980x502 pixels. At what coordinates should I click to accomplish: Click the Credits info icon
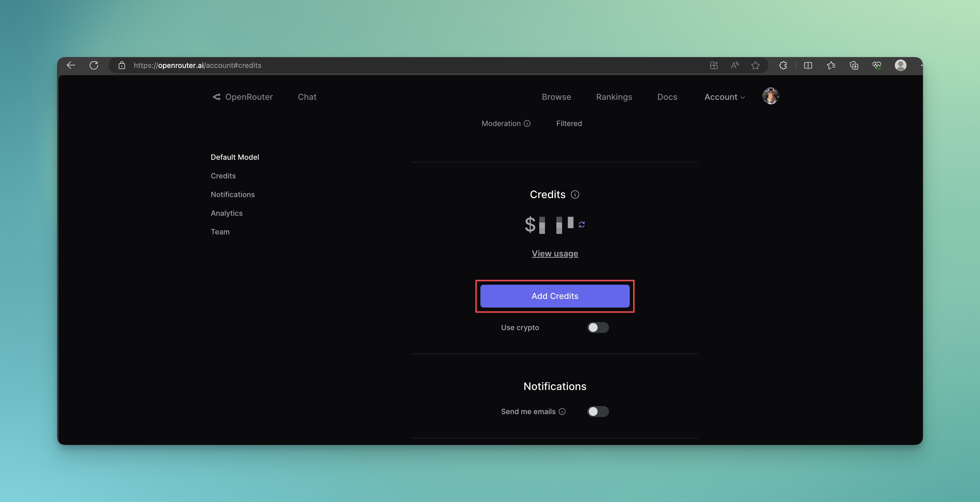pyautogui.click(x=575, y=194)
